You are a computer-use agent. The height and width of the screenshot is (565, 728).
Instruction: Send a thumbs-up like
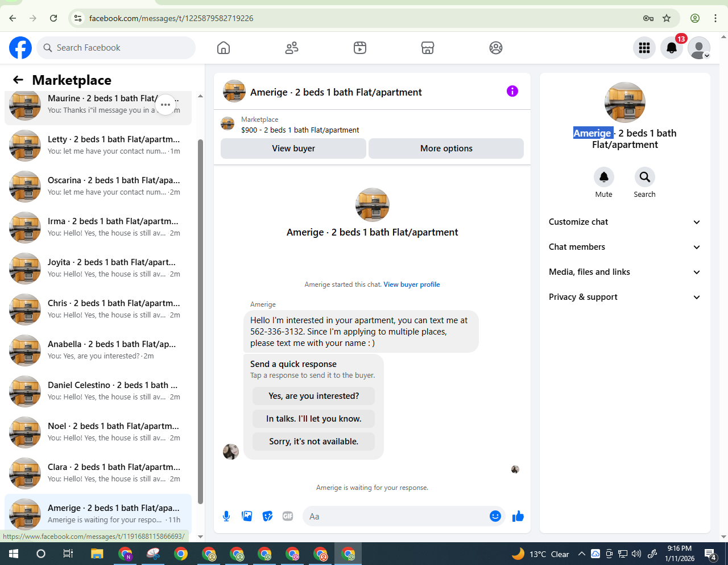point(518,516)
